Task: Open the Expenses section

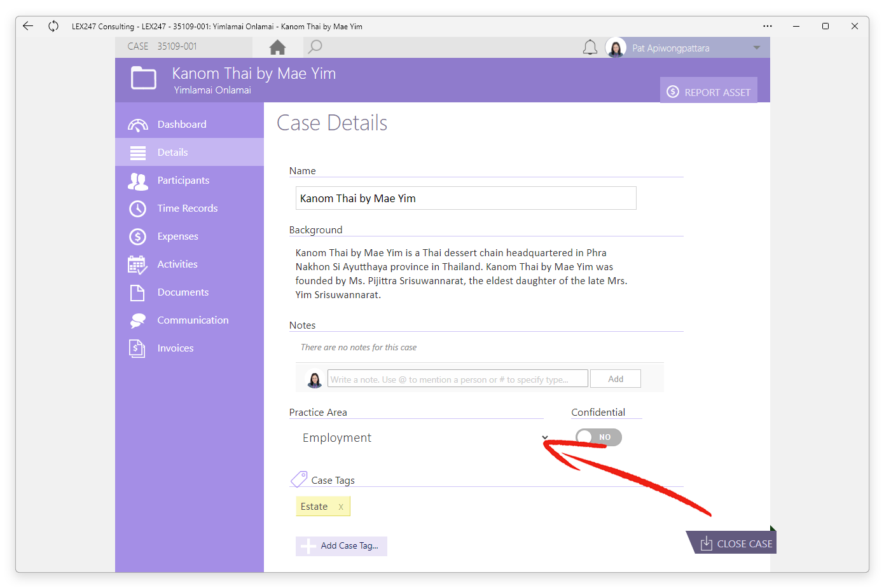Action: coord(190,236)
